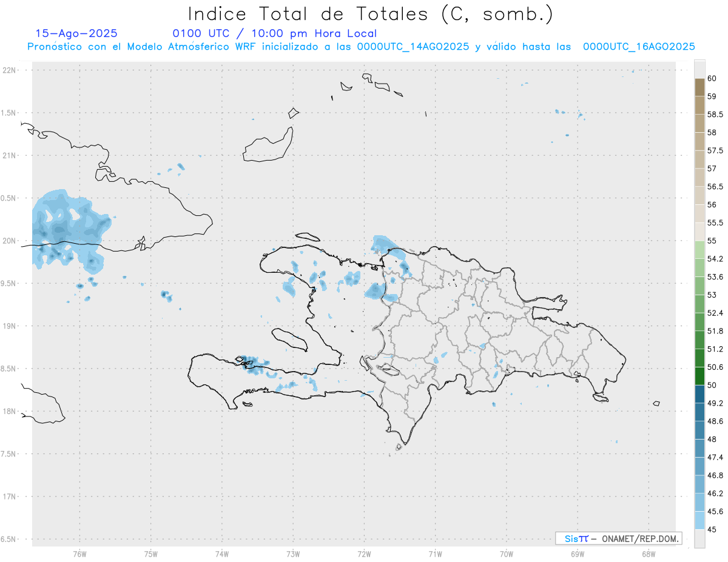Click the '0.5N' latitude label
This screenshot has height=562, width=728.
tap(8, 198)
